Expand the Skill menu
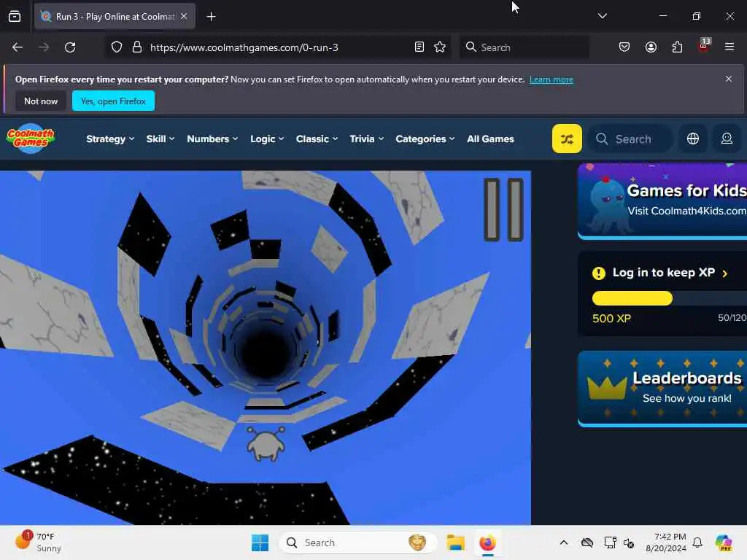Screen dimensions: 747x560 [x=160, y=139]
